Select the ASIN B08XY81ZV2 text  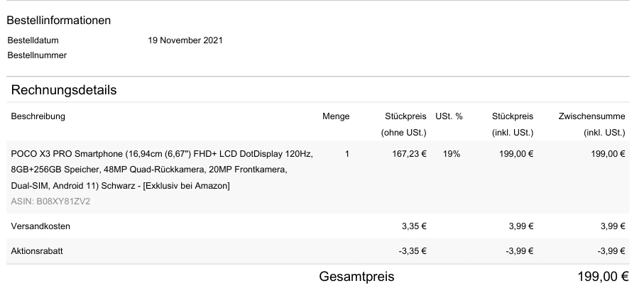pos(50,201)
